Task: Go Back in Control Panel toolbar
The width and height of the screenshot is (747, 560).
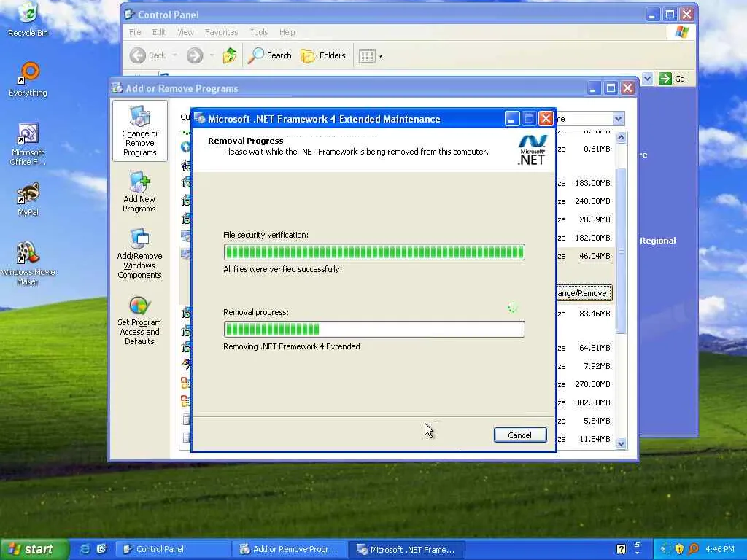Action: point(147,55)
